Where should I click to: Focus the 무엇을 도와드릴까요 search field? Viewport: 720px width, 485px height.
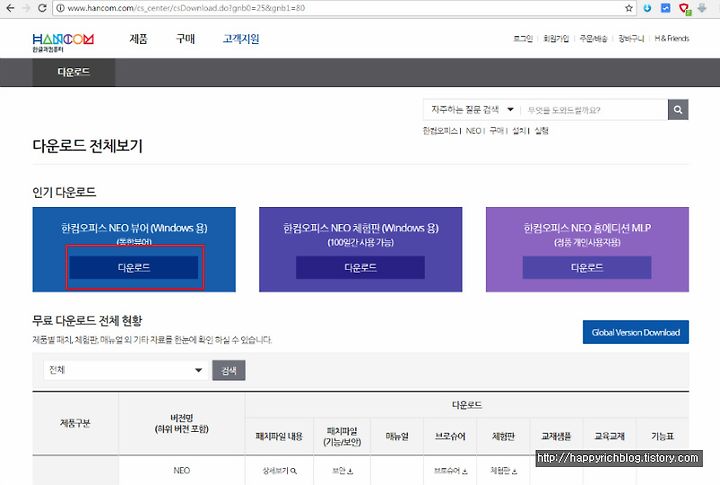tap(595, 110)
